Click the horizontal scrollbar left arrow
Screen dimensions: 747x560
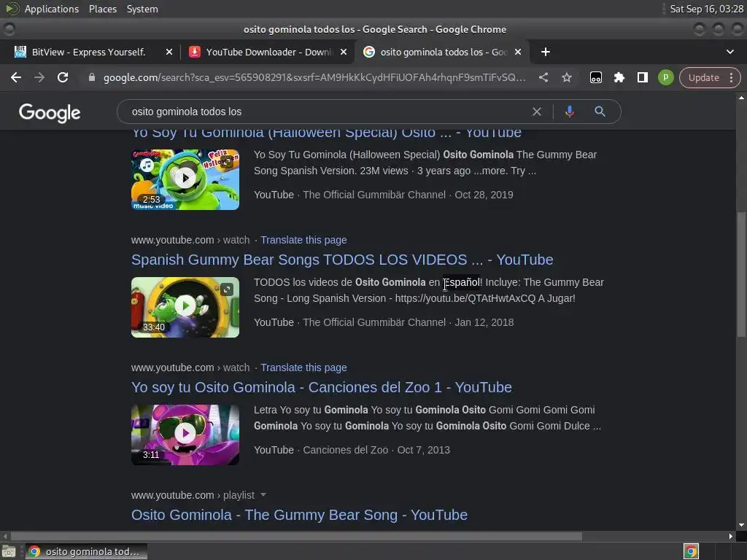click(x=5, y=536)
